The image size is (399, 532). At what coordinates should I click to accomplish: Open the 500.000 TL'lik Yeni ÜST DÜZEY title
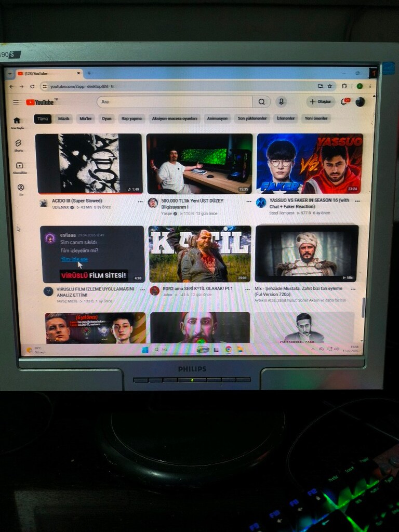(x=192, y=204)
